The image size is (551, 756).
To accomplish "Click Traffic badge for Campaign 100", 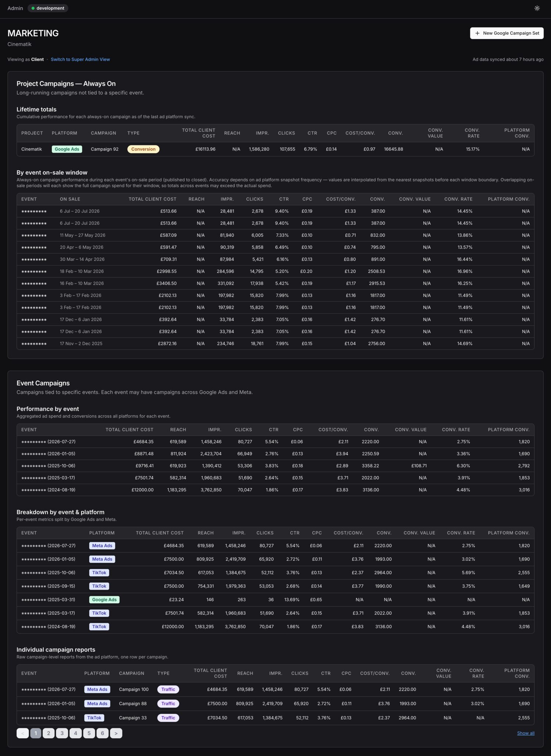I will pos(168,689).
